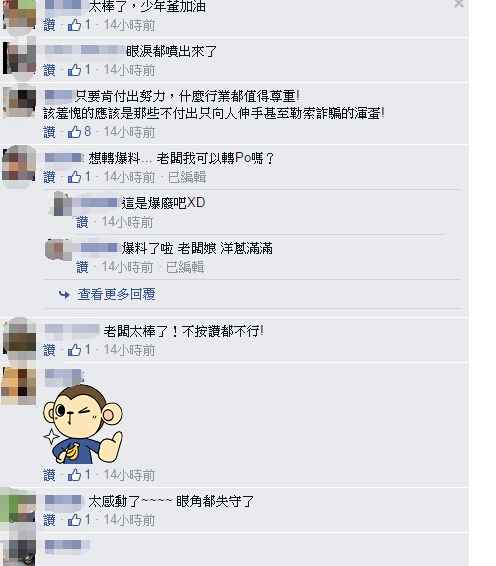Click timestamp 14小時前 under 太感動了 comment

pos(129,520)
